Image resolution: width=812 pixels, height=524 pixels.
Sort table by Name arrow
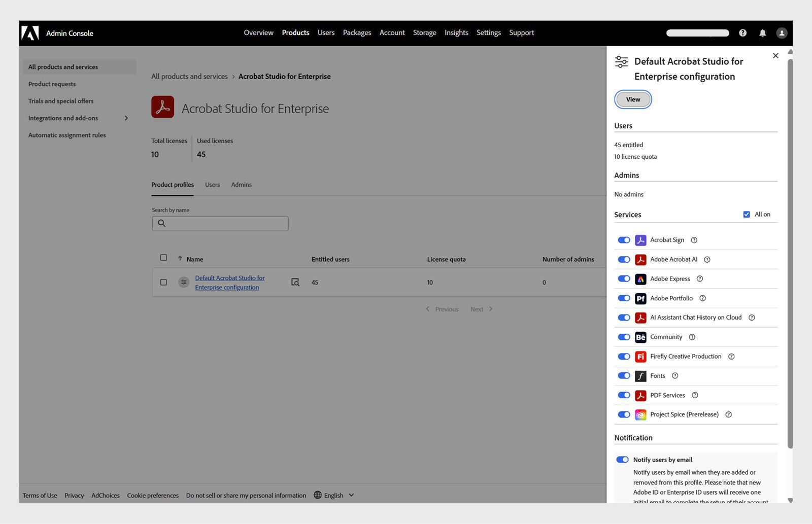(x=180, y=258)
